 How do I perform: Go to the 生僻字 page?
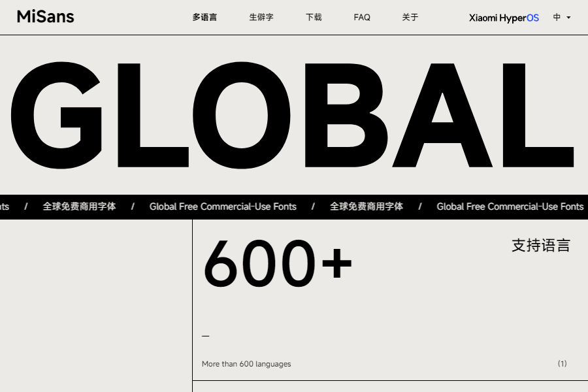coord(261,18)
